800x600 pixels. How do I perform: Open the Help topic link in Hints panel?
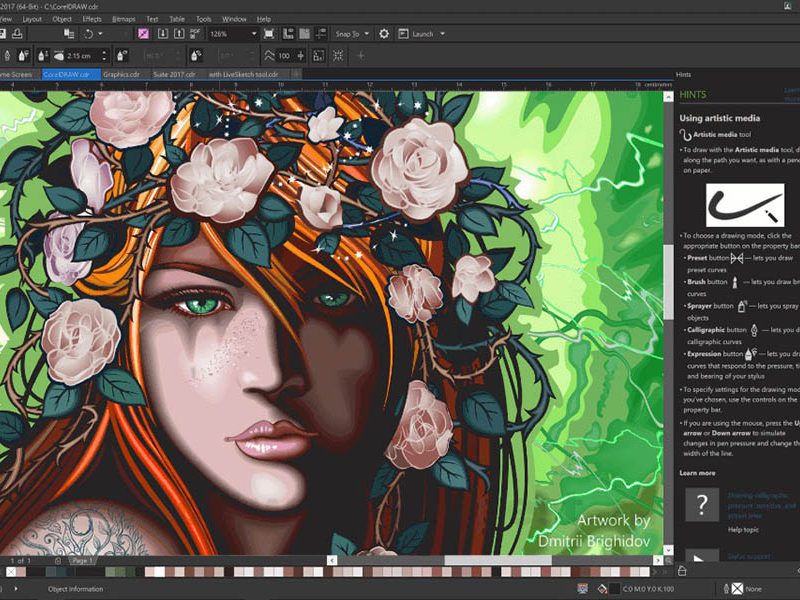[x=743, y=529]
